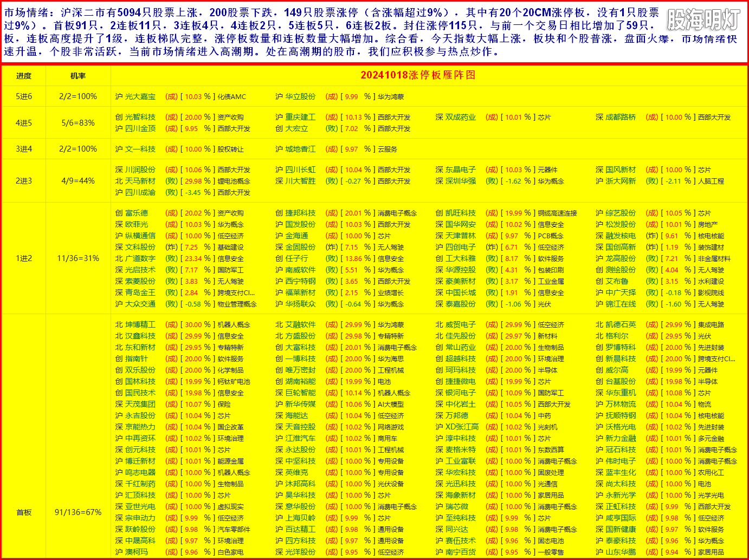Click stock name 大众交通
Image resolution: width=749 pixels, height=560 pixels.
click(x=140, y=304)
